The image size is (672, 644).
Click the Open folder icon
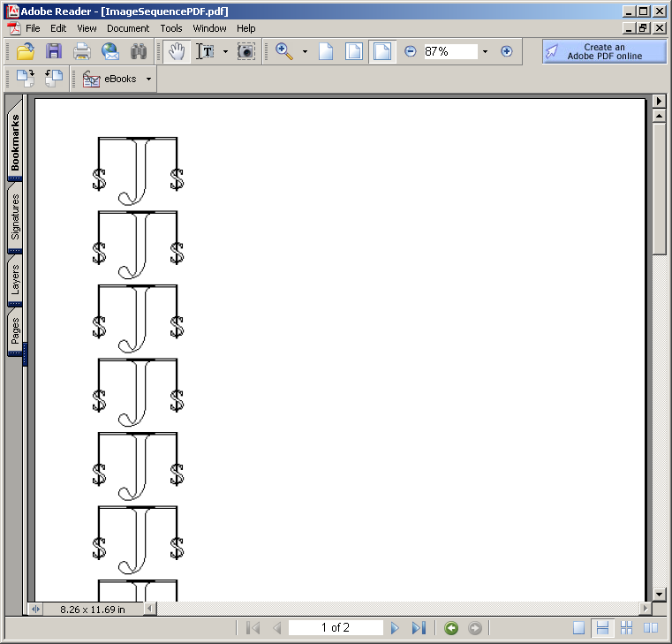pos(26,51)
